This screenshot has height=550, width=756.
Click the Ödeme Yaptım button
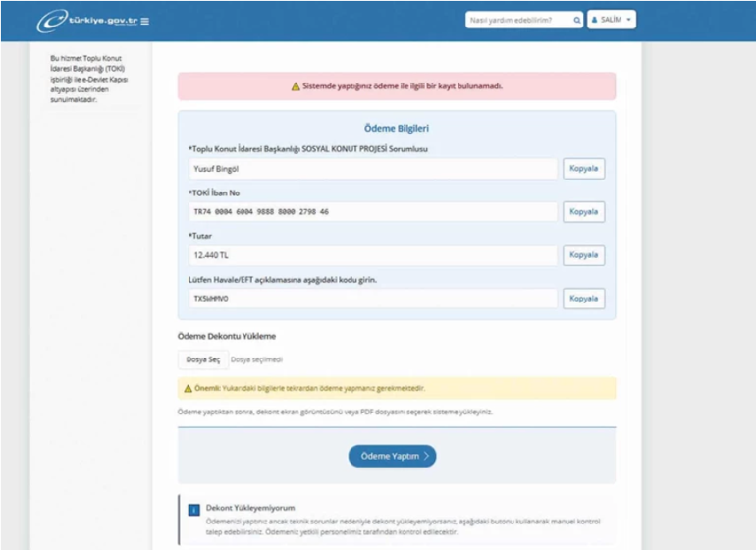pos(392,456)
